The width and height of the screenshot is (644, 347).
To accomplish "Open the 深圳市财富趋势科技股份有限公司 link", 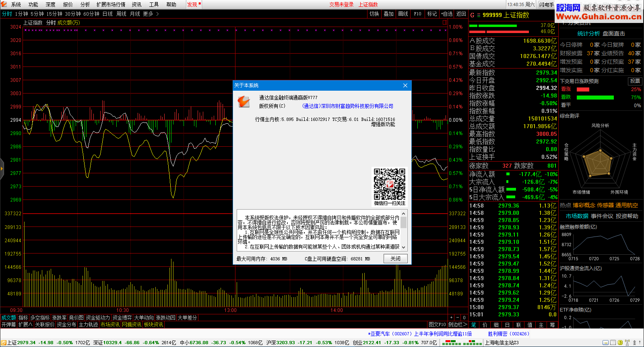I will tap(348, 106).
